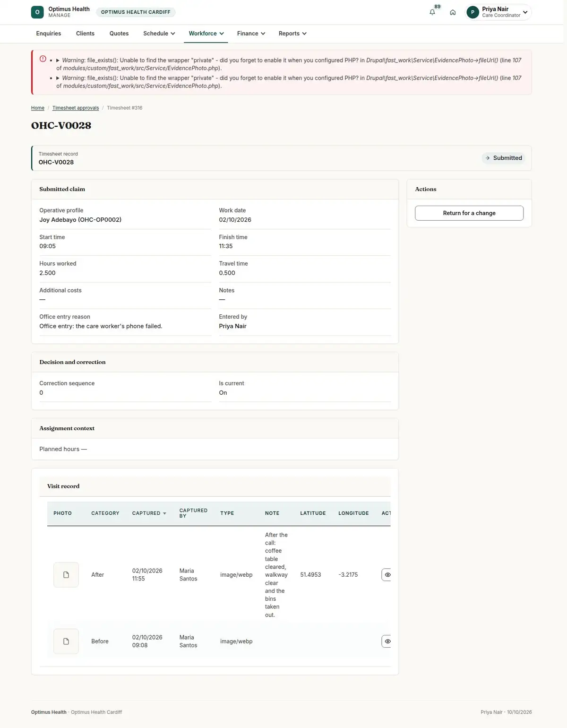
Task: Click the Before row captured time 09:08
Action: tap(140, 646)
